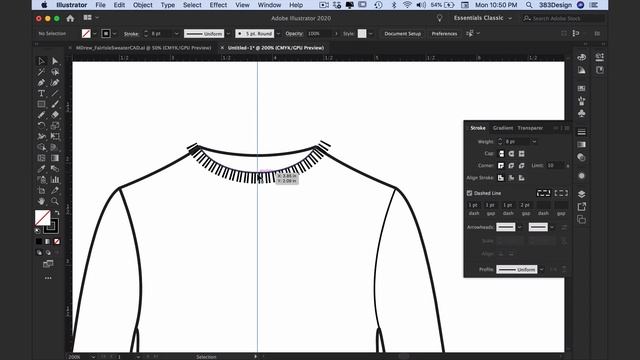Screen dimensions: 640x360
Task: Choose the Rotate tool
Action: click(x=41, y=125)
